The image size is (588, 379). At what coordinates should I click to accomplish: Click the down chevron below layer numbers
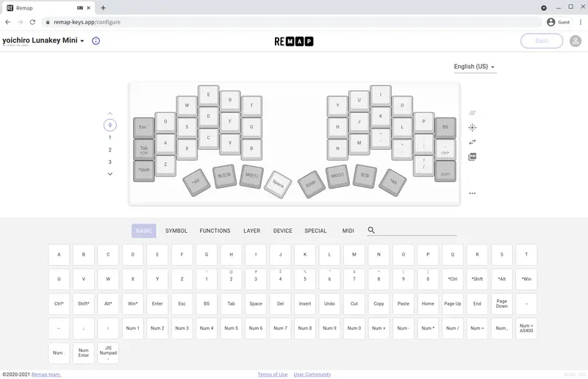(110, 174)
